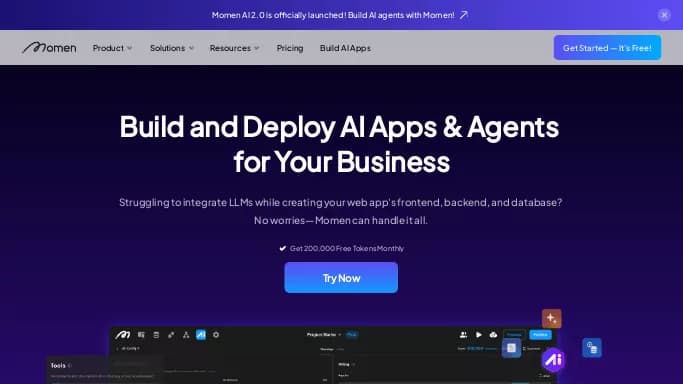Click Get 200,000 Free Tokens Monthly text
The image size is (683, 384).
pos(347,248)
